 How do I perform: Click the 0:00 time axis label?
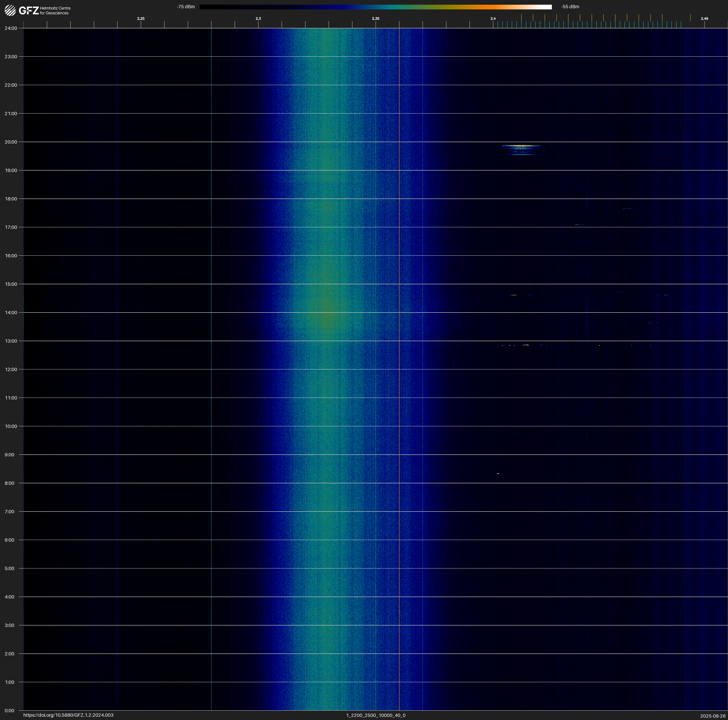tap(9, 711)
